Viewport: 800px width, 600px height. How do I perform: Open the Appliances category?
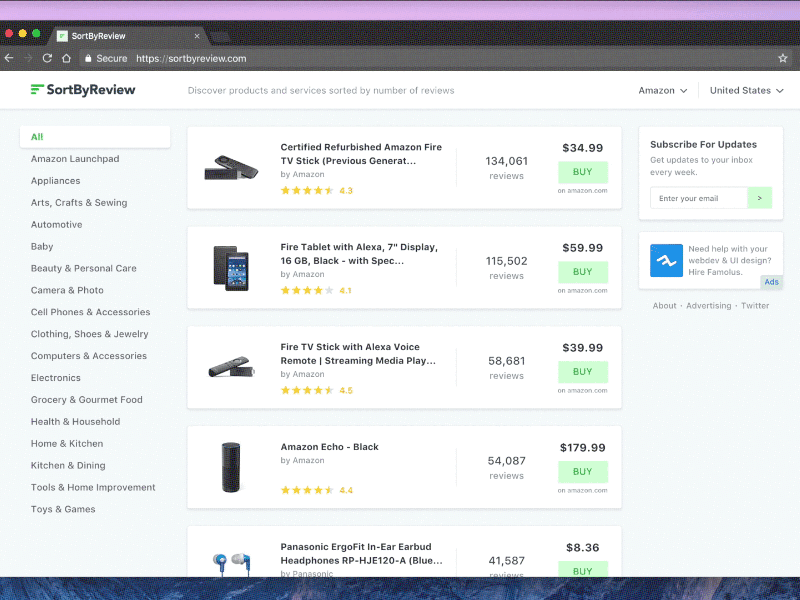[x=56, y=181]
